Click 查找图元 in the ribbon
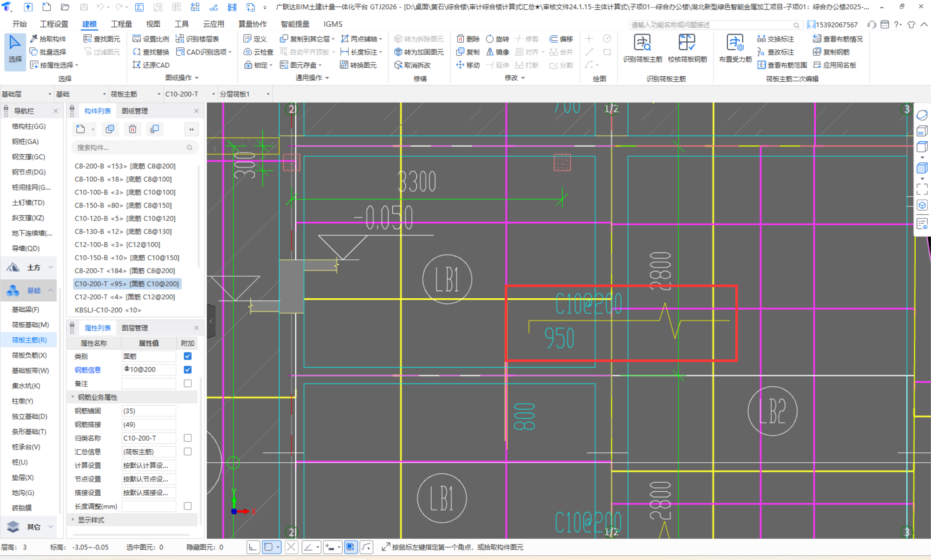The height and width of the screenshot is (560, 931). [x=102, y=39]
